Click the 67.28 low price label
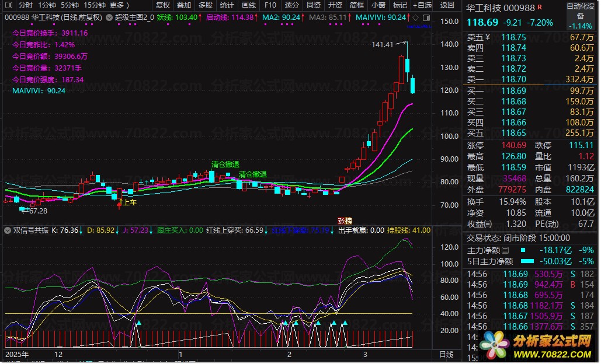 pos(38,211)
